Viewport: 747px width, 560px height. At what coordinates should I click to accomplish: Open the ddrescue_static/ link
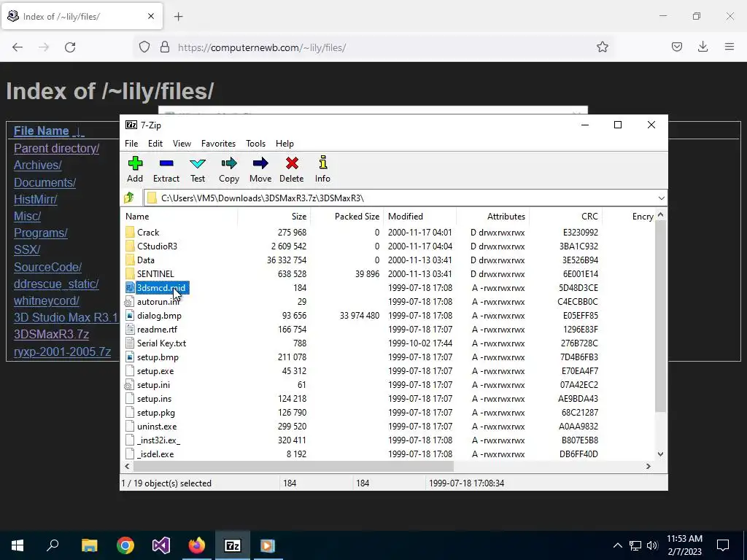click(x=56, y=284)
